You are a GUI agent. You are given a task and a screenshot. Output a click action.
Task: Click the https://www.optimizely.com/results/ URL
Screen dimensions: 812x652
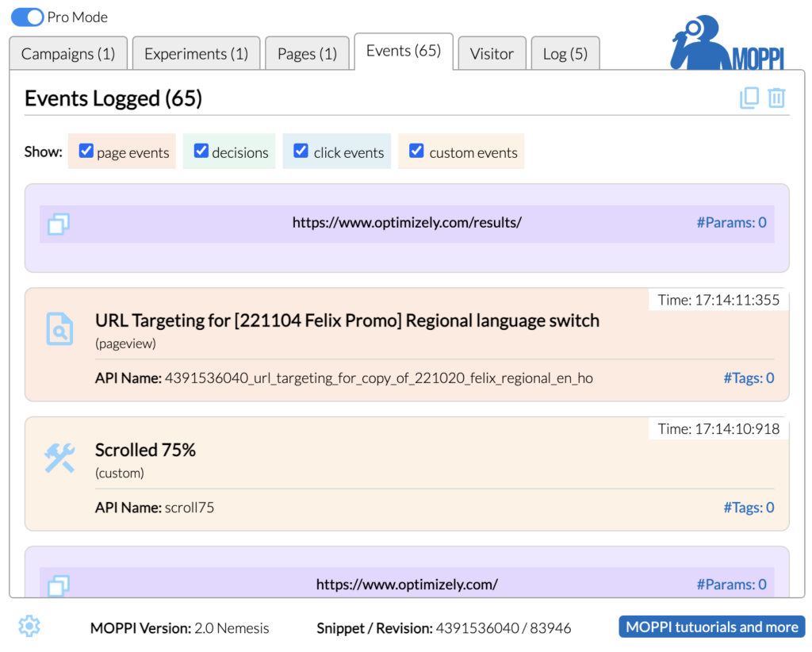(x=407, y=223)
